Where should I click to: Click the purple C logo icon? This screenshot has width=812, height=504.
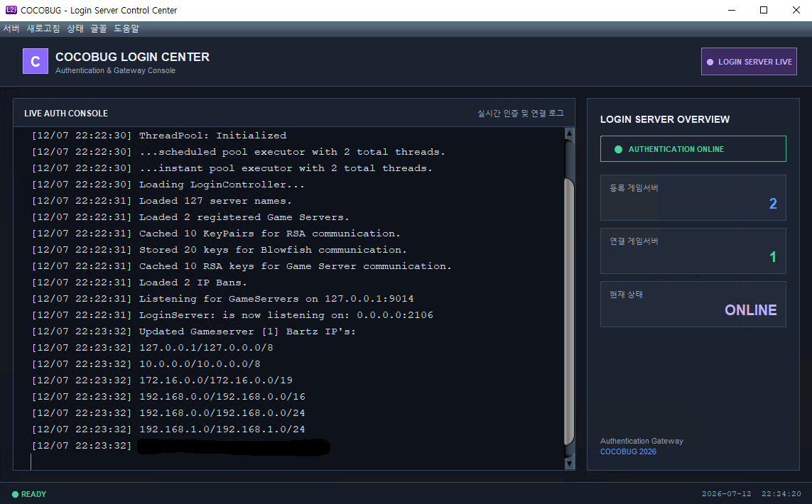(36, 62)
